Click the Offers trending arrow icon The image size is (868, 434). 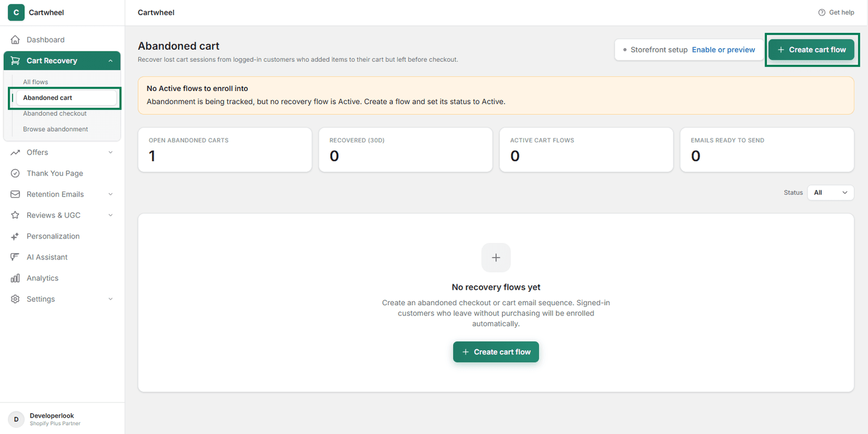click(x=15, y=153)
